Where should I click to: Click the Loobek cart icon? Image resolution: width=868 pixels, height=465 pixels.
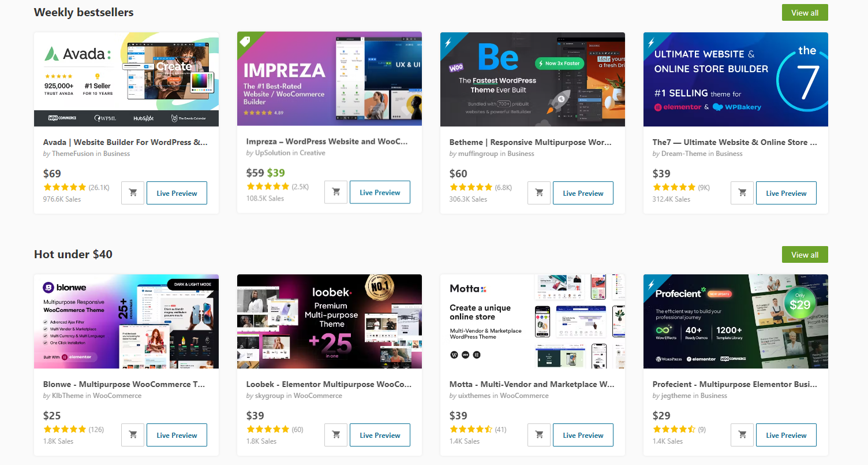coord(336,435)
